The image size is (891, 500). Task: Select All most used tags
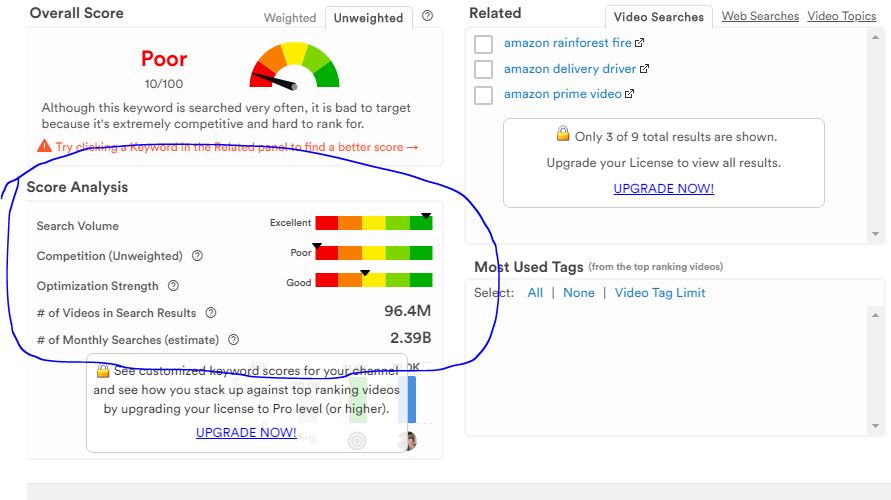coord(535,293)
